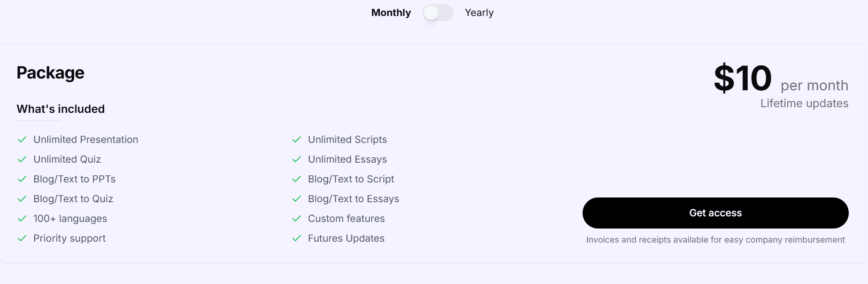Click checkmark next to Custom features

pyautogui.click(x=297, y=219)
